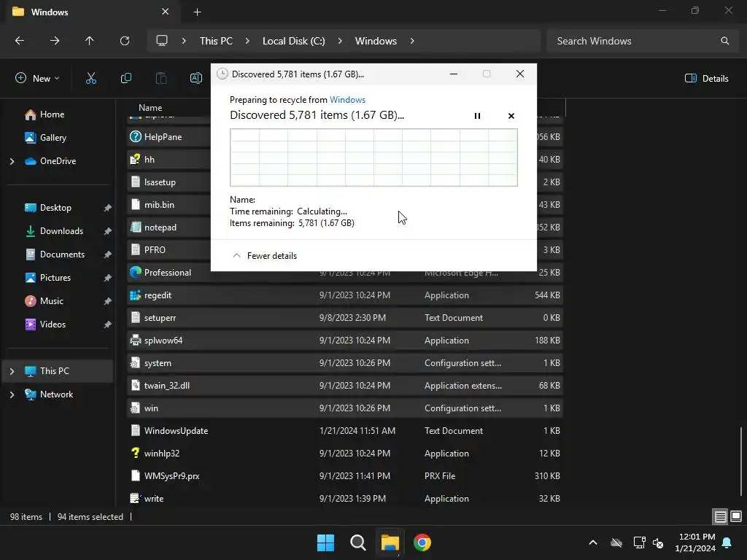Viewport: 747px width, 560px height.
Task: Go forward in folder history
Action: [54, 41]
